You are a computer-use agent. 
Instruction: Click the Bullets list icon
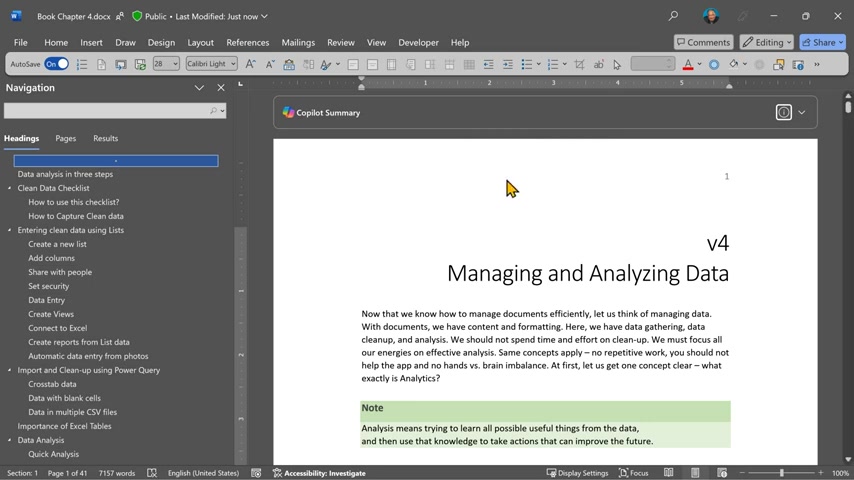[527, 65]
